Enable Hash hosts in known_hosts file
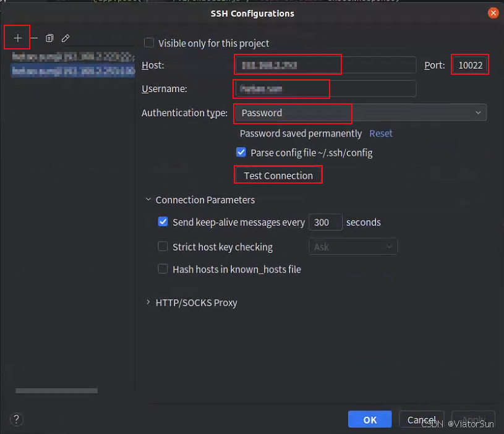 click(x=163, y=268)
